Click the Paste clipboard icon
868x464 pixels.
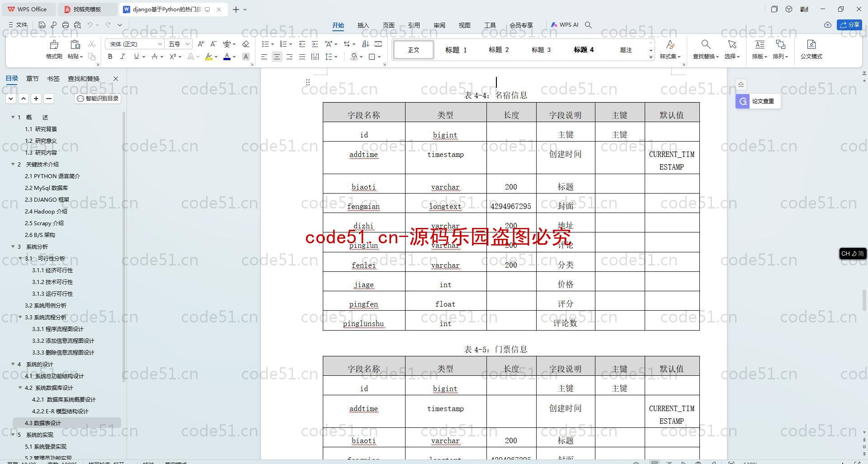[x=75, y=44]
